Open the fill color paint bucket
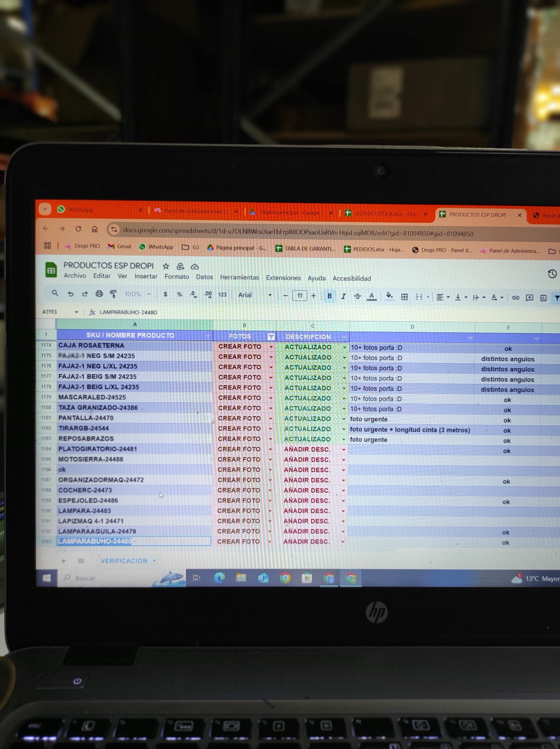 (389, 296)
